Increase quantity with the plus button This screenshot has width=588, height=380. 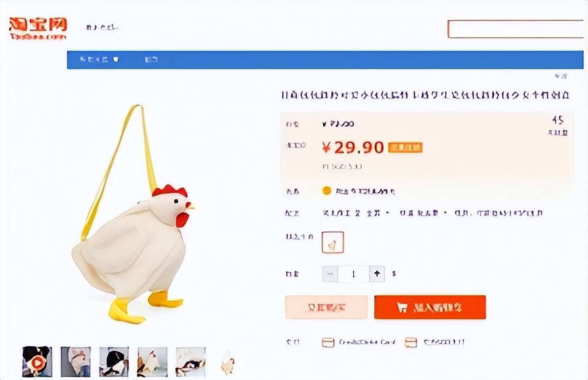[x=376, y=274]
